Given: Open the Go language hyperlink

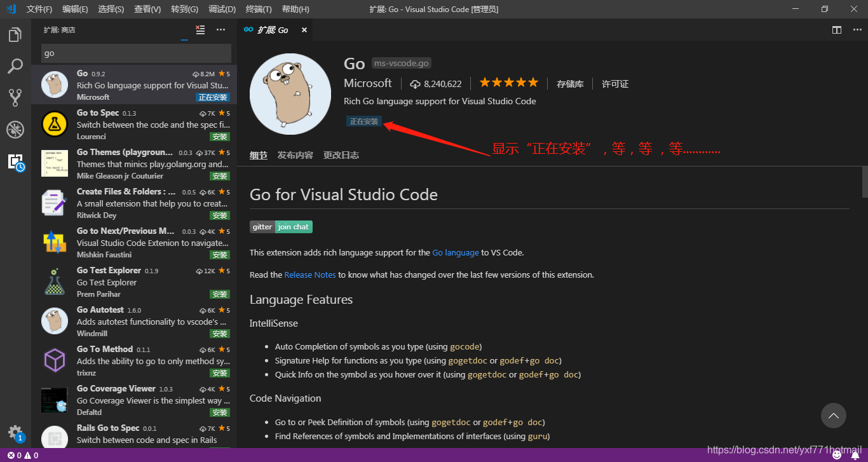Looking at the screenshot, I should click(456, 252).
